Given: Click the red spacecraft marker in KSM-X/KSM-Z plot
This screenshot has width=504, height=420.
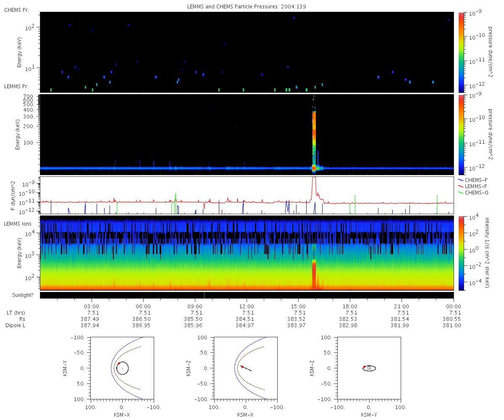Looking at the screenshot, I should [x=242, y=367].
